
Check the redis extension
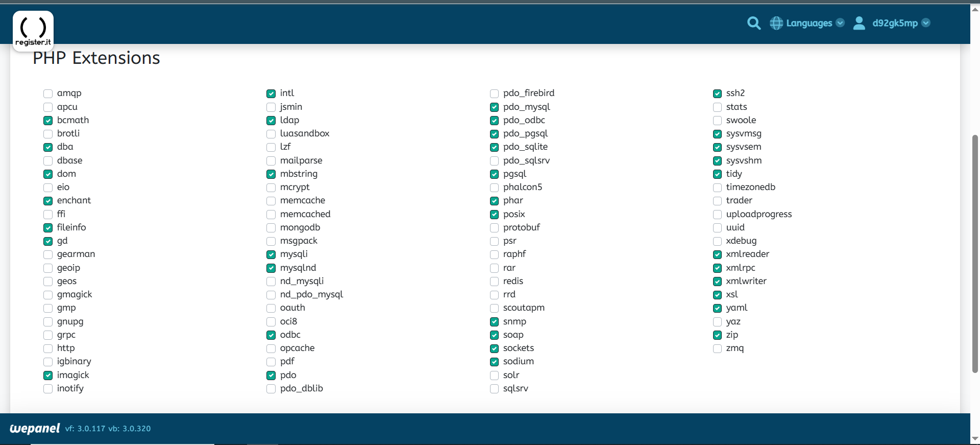pos(494,282)
